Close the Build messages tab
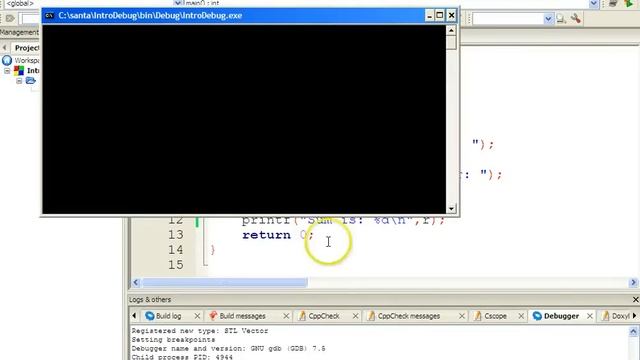 (286, 316)
